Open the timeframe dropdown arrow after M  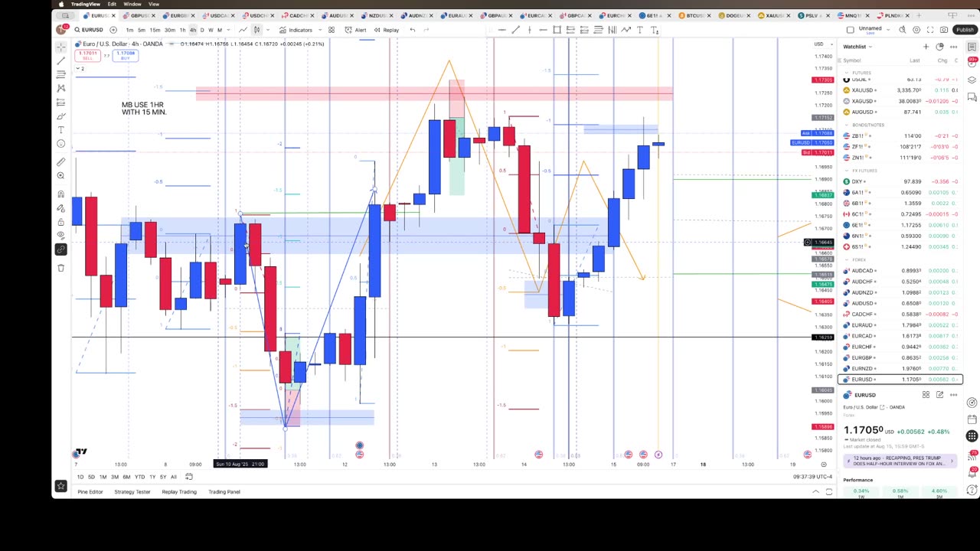coord(228,30)
